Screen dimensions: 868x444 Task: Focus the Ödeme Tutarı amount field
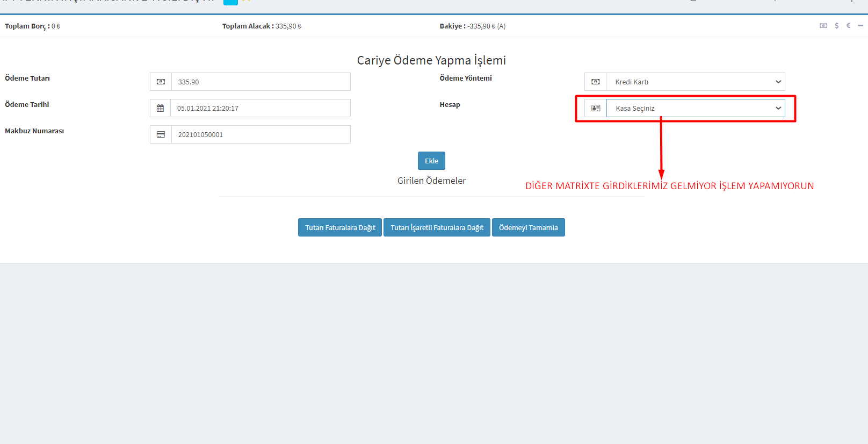(x=261, y=82)
